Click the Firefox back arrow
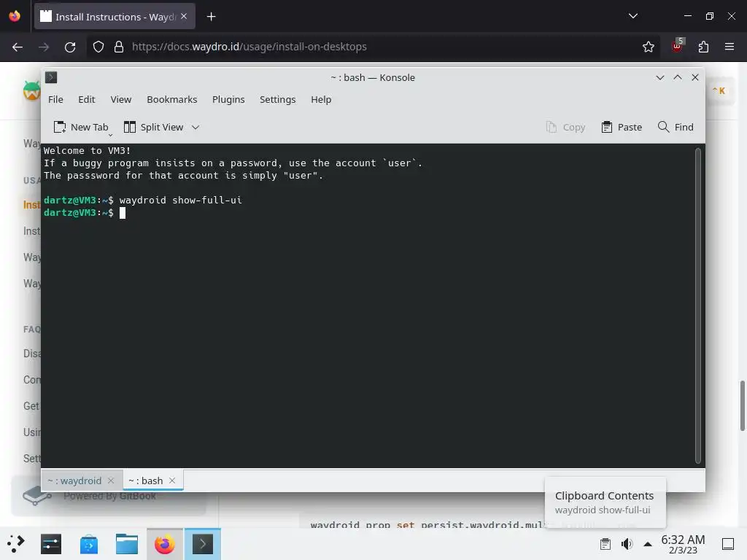Image resolution: width=747 pixels, height=560 pixels. coord(18,47)
